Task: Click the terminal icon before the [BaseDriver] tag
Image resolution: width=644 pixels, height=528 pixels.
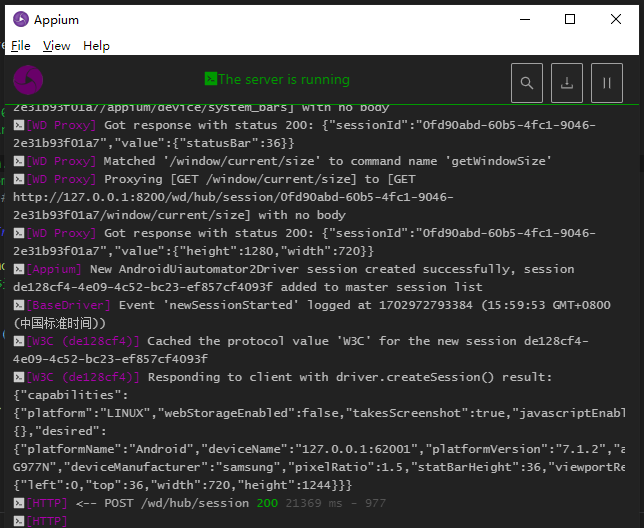Action: pyautogui.click(x=19, y=305)
